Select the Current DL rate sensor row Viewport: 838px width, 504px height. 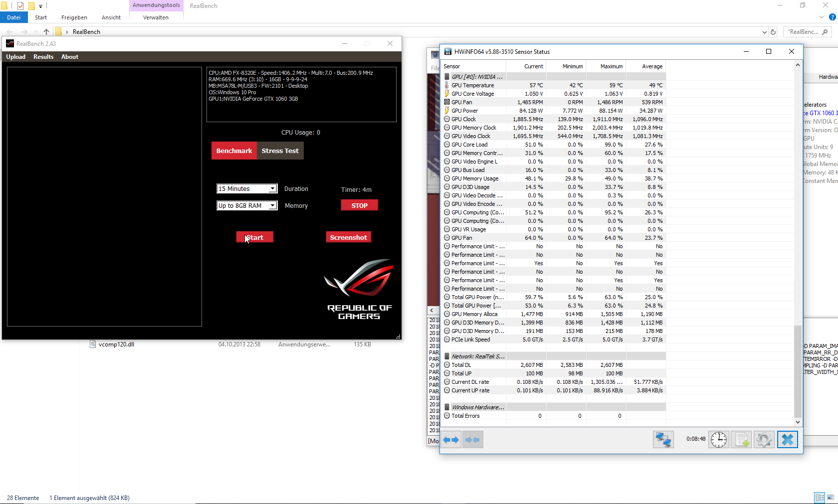coord(554,382)
